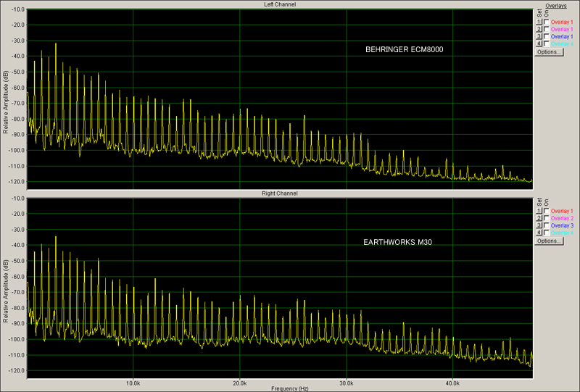The image size is (580, 392).
Task: Click the cyan Overlay 4 label in Left Channel
Action: click(x=562, y=43)
